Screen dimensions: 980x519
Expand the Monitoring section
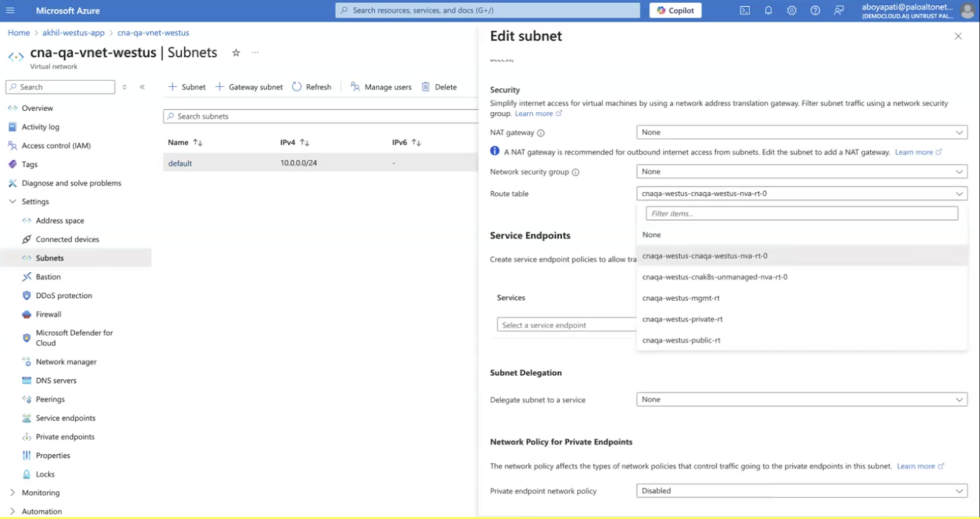[x=12, y=492]
